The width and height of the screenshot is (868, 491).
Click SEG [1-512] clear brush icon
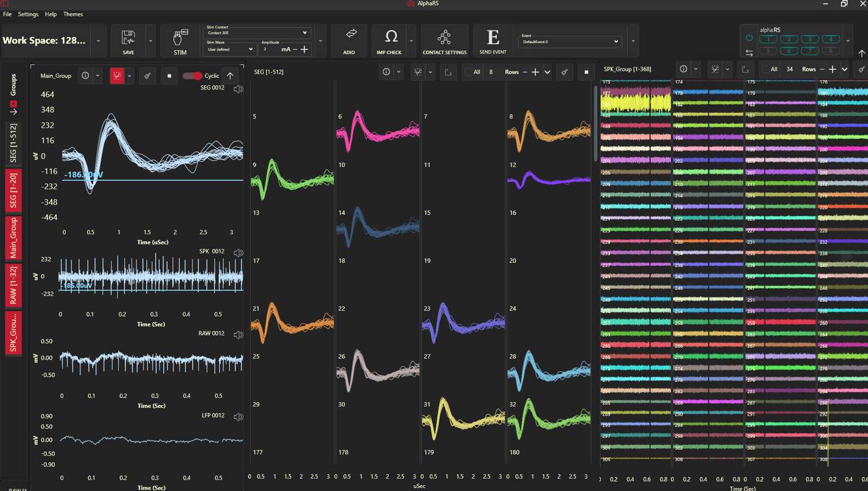pos(564,72)
